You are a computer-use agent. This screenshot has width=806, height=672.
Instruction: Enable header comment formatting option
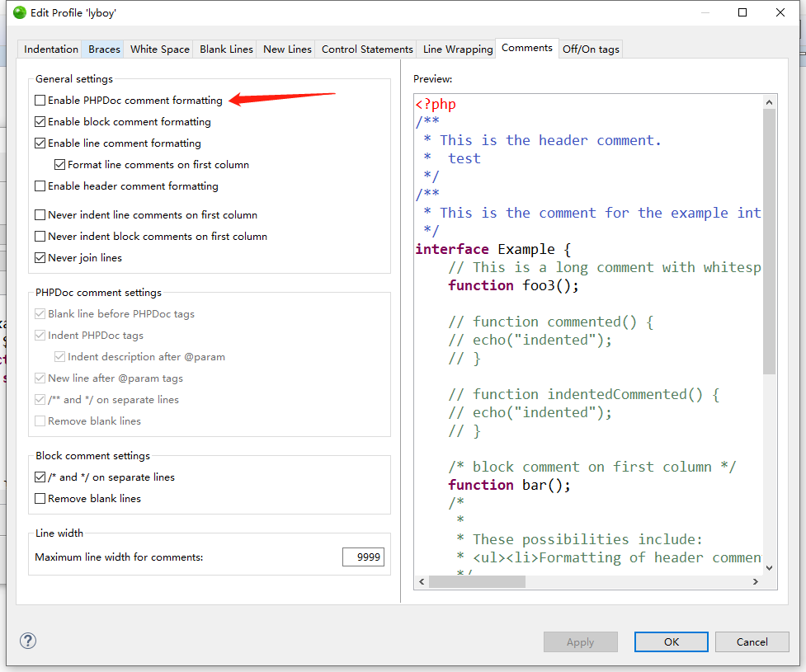pyautogui.click(x=40, y=186)
